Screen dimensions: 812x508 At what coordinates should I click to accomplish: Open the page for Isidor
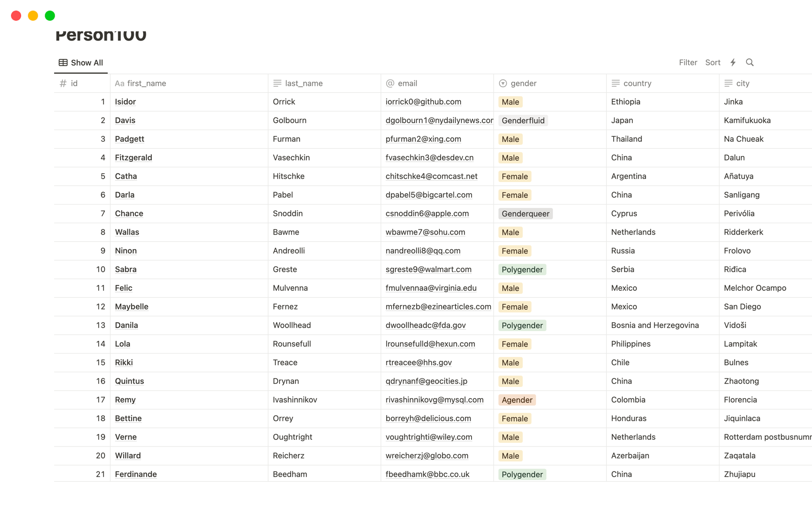tap(125, 102)
